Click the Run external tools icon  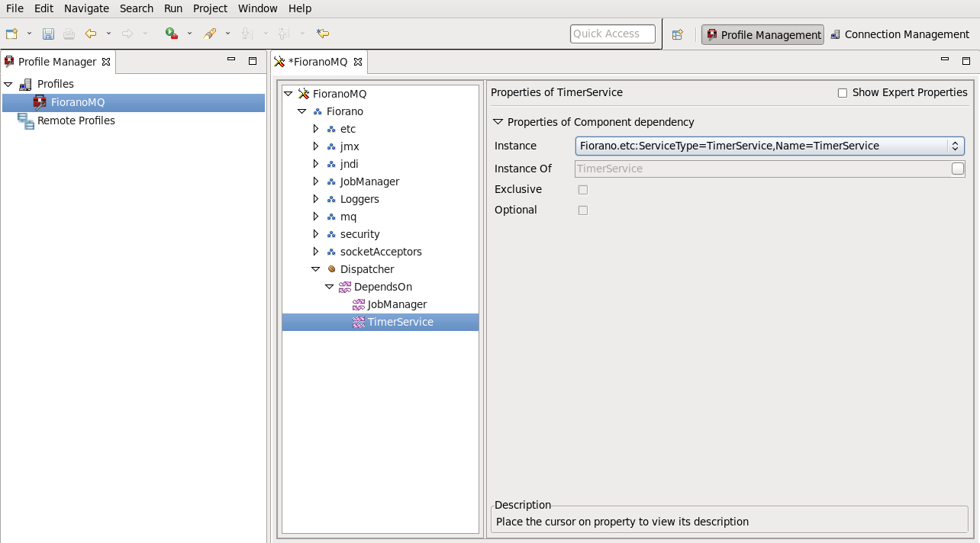tap(172, 34)
